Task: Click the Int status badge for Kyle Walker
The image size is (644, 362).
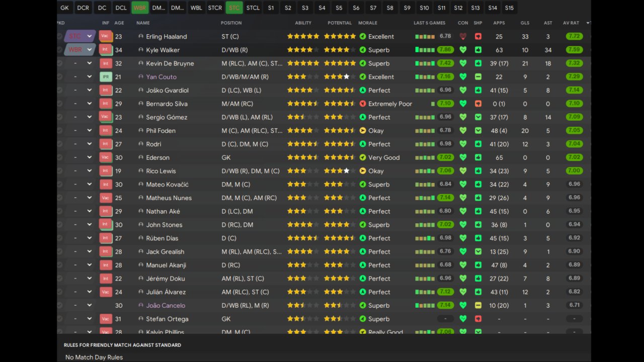Action: [x=105, y=50]
